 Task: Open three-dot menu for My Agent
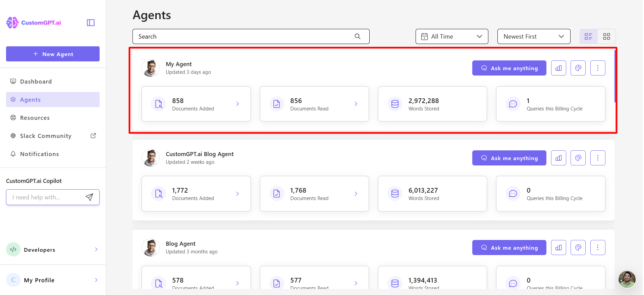point(598,68)
